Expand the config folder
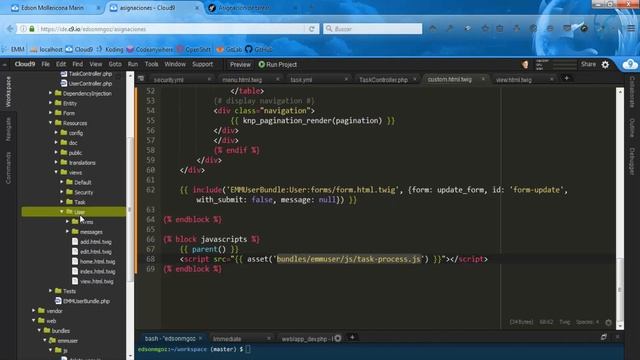 56,132
